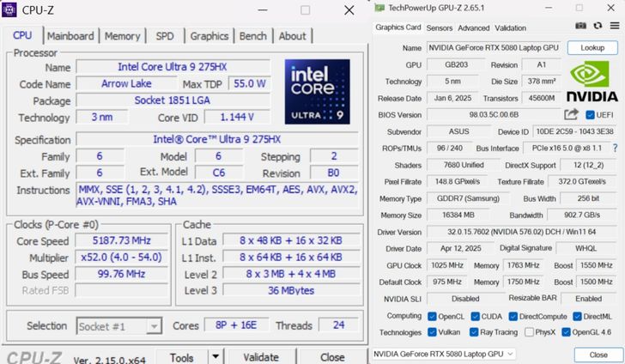Viewport: 625px width, 364px height.
Task: Switch to the Graphics tab in CPU-Z
Action: pyautogui.click(x=209, y=36)
